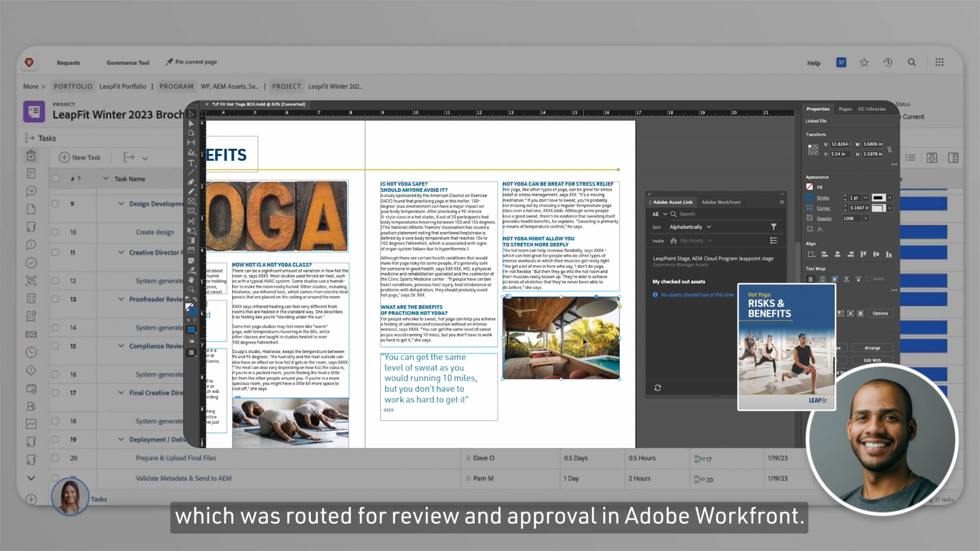Check the box for task row 20

[x=55, y=458]
